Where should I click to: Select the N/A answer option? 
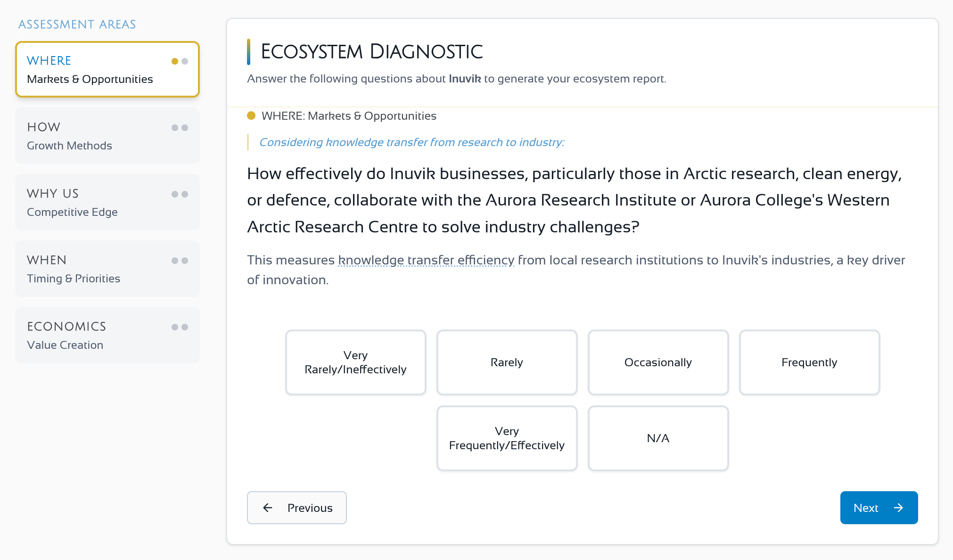(658, 438)
